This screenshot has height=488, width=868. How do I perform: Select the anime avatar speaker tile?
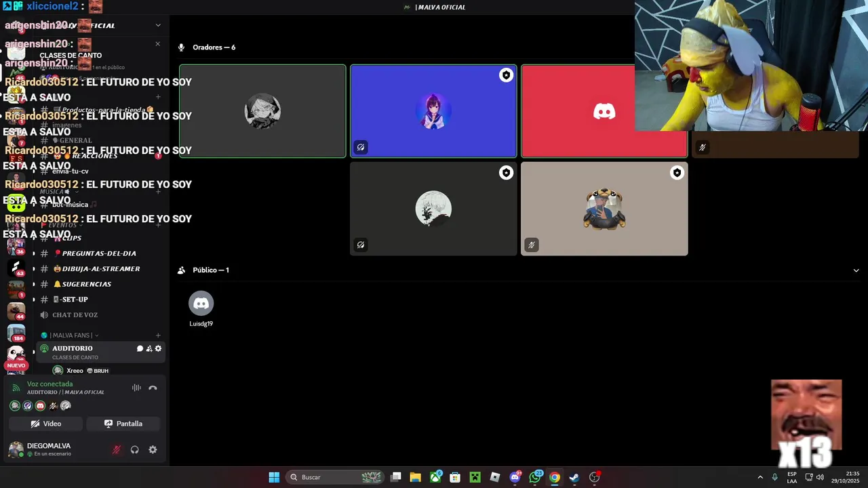262,111
